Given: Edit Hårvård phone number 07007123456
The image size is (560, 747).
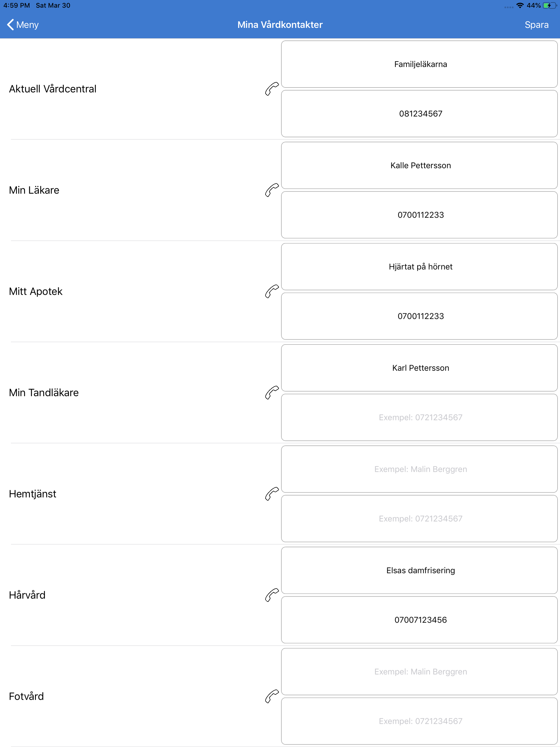Looking at the screenshot, I should coord(419,620).
